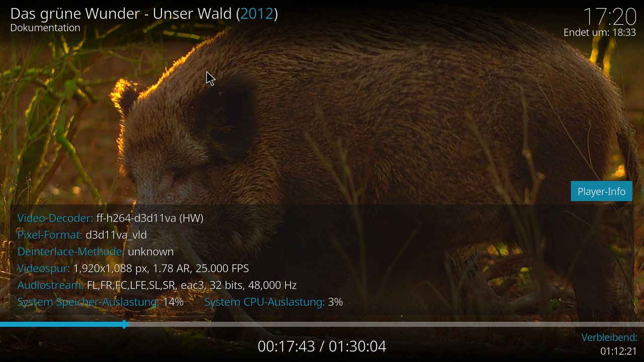Click the Verbleibend label
The width and height of the screenshot is (644, 362).
(609, 337)
